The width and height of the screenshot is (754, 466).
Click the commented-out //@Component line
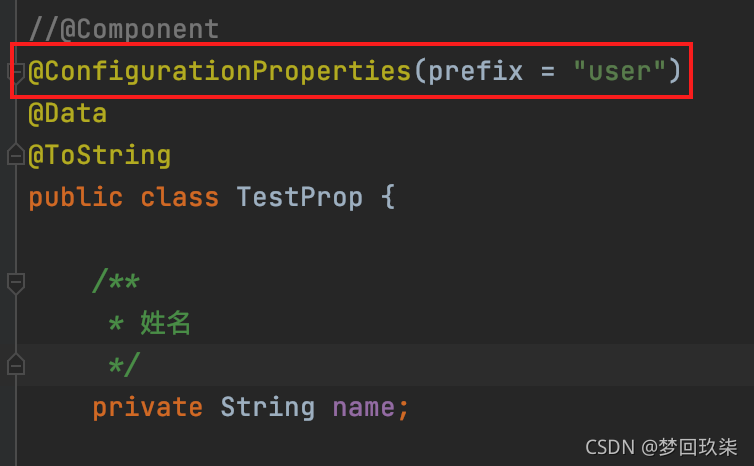123,29
